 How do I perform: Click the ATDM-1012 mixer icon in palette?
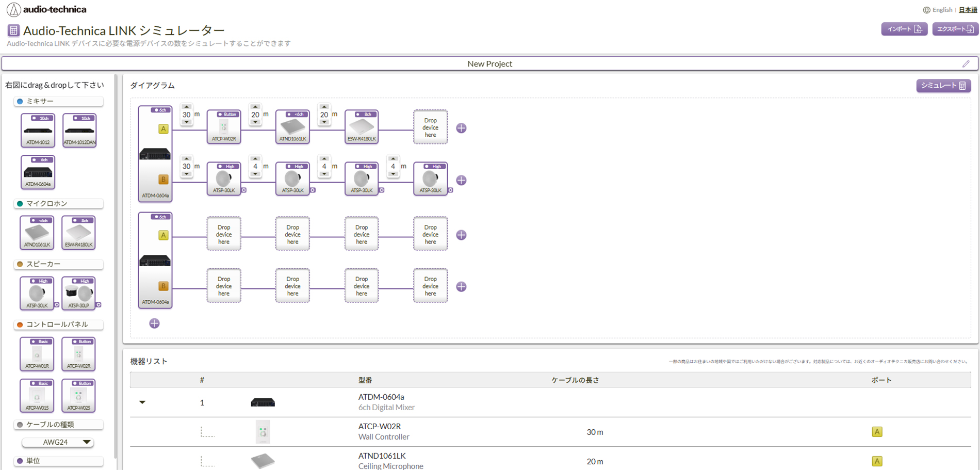[38, 131]
